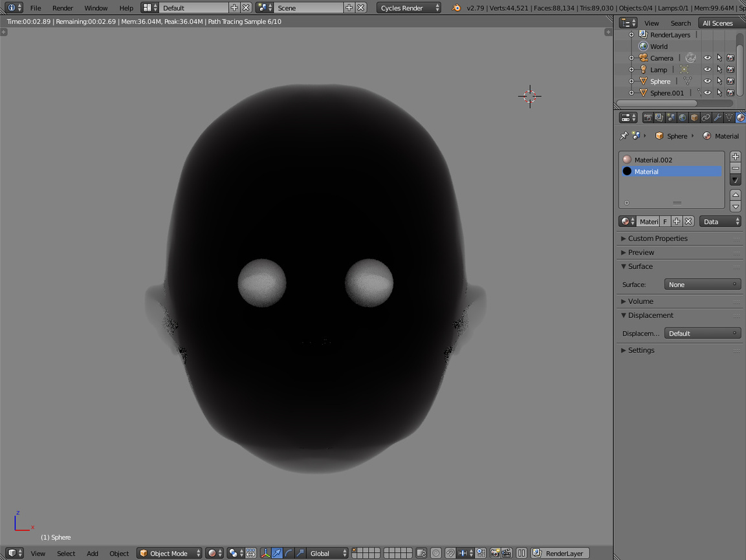This screenshot has height=560, width=746.
Task: Open the Window menu in top bar
Action: point(96,8)
